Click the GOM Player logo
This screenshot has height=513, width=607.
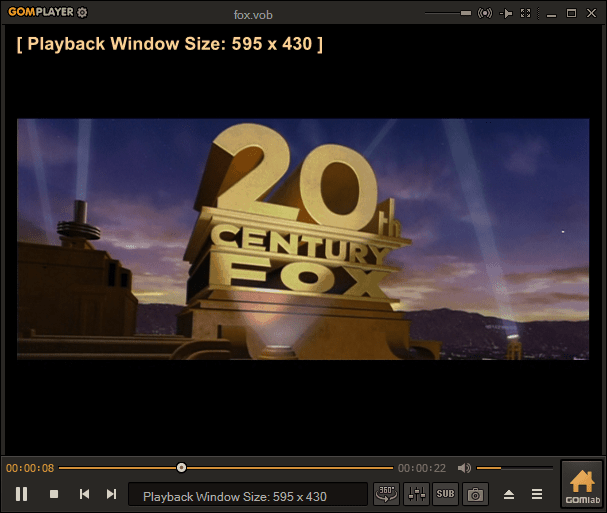pyautogui.click(x=41, y=12)
